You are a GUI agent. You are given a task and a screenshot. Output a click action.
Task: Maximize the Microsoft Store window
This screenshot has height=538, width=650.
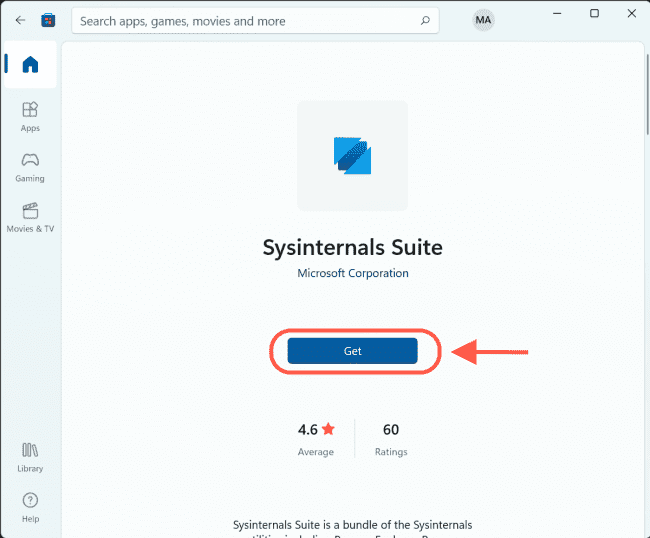[x=594, y=14]
